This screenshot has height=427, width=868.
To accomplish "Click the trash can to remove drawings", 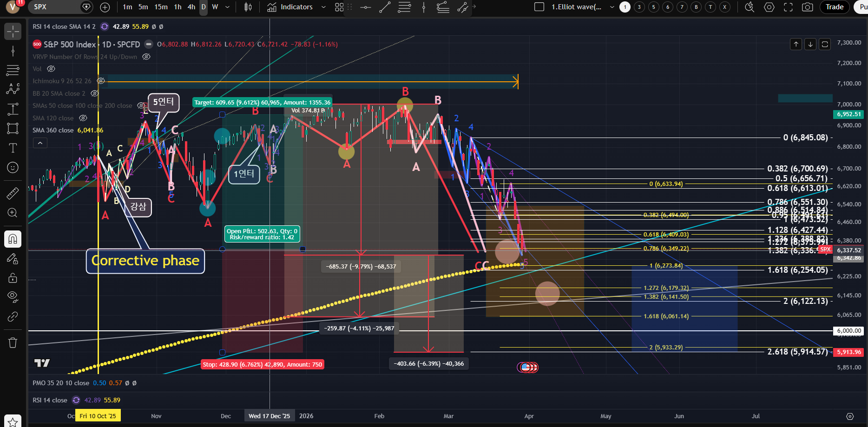I will click(x=13, y=343).
